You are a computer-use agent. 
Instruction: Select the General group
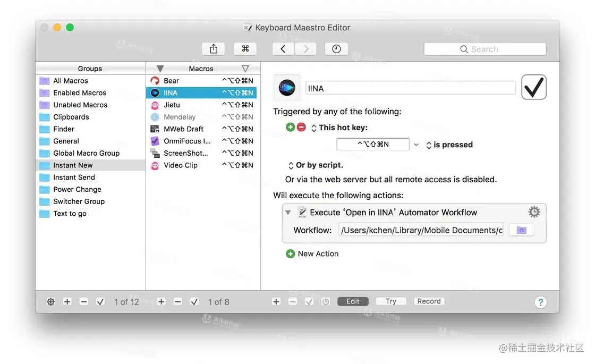pyautogui.click(x=91, y=141)
